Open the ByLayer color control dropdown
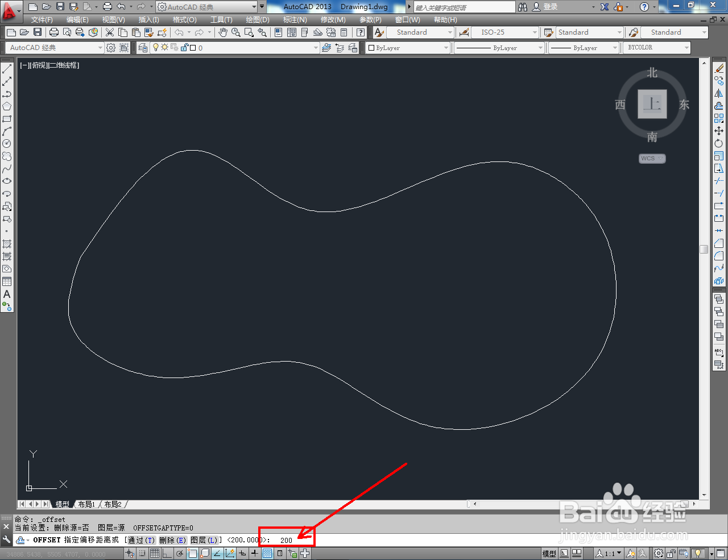Screen dimensions: 728x560 point(408,48)
